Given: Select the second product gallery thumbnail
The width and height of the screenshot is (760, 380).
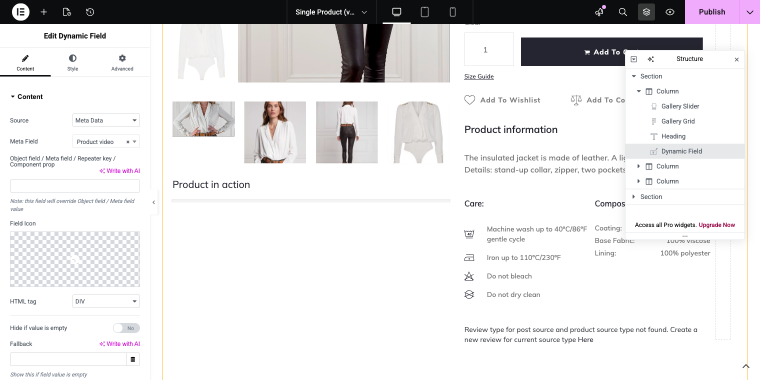Looking at the screenshot, I should [x=275, y=132].
